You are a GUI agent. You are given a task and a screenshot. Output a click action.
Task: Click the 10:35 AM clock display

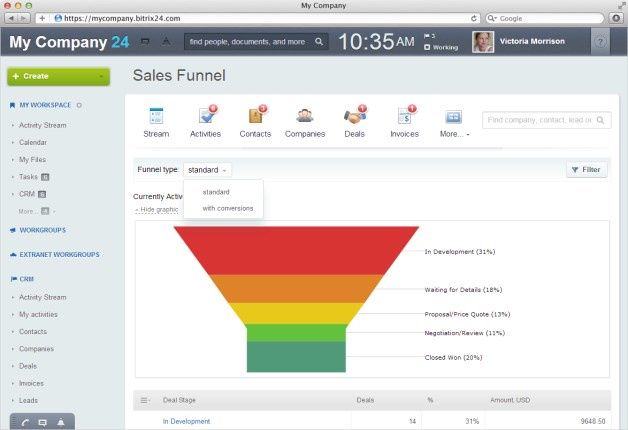pyautogui.click(x=376, y=42)
